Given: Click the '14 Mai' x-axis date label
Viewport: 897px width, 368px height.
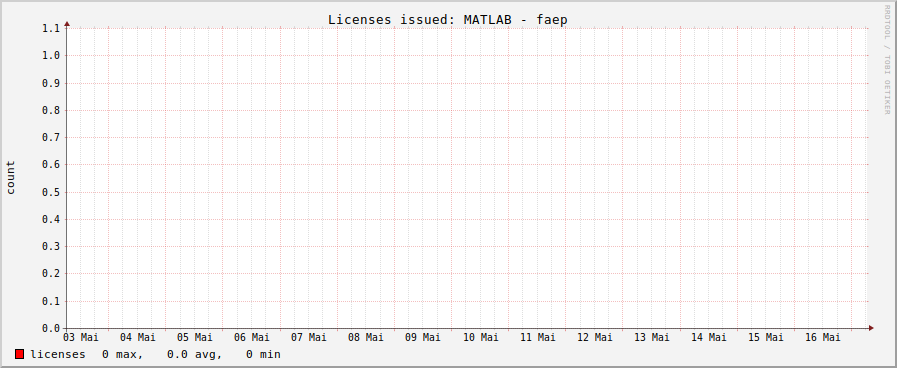Looking at the screenshot, I should 709,337.
